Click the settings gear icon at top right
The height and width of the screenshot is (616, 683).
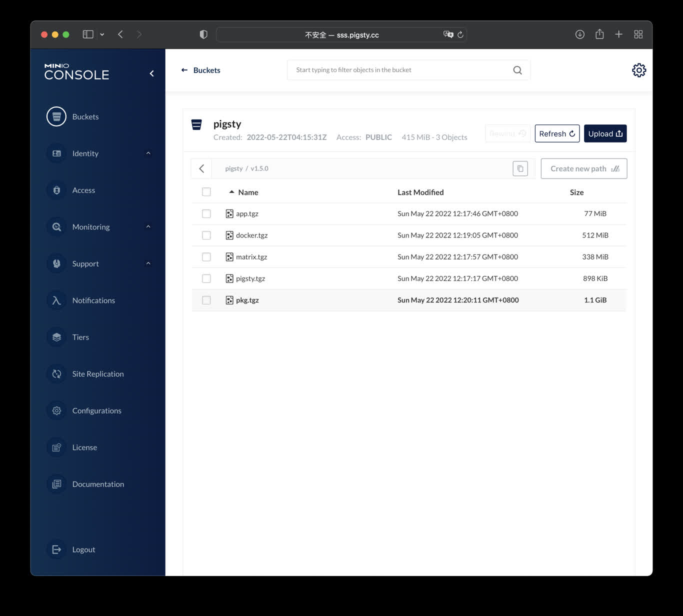(638, 70)
